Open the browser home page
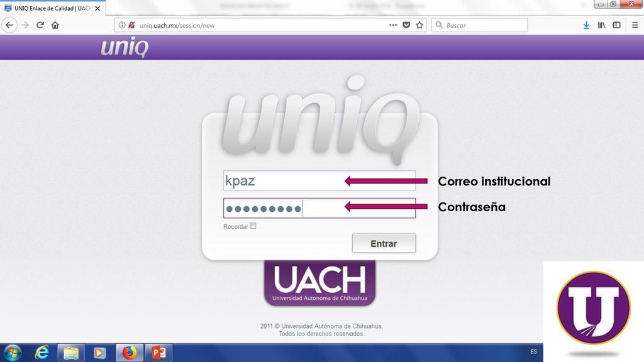The height and width of the screenshot is (362, 644). point(55,25)
